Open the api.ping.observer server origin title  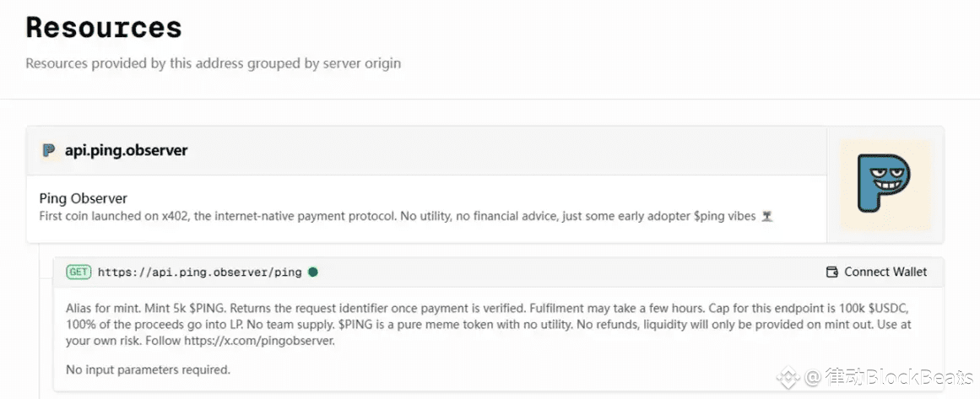coord(126,150)
